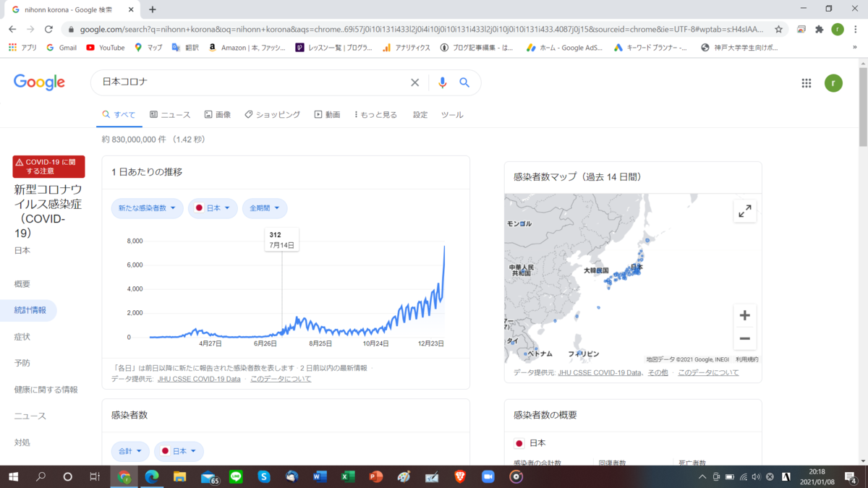Viewport: 868px width, 488px height.
Task: Zoom in on the infection map
Action: (744, 315)
